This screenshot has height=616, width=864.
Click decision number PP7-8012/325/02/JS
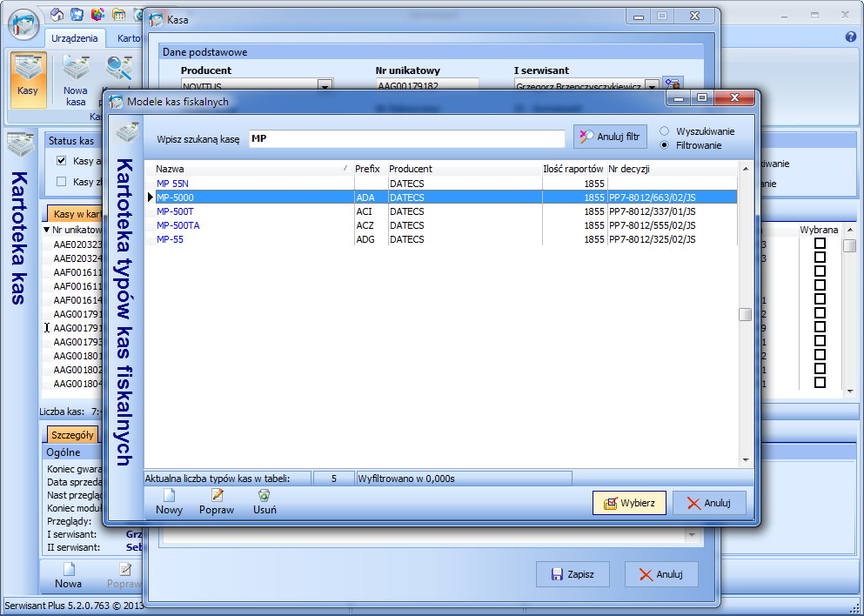(x=652, y=239)
